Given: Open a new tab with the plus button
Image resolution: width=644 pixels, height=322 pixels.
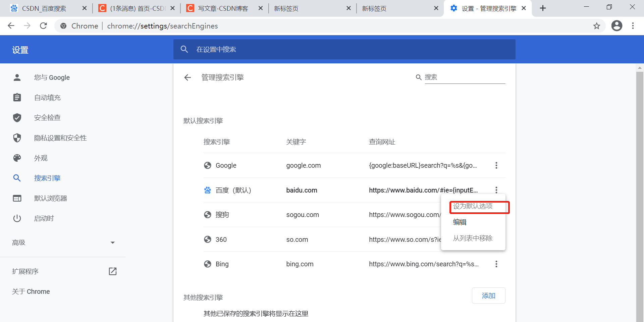Looking at the screenshot, I should click(x=543, y=8).
